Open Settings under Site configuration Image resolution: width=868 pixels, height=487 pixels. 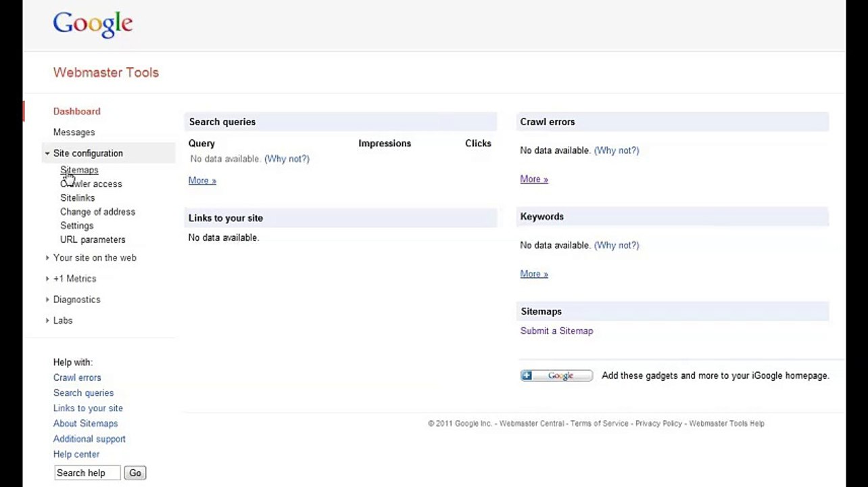click(76, 226)
